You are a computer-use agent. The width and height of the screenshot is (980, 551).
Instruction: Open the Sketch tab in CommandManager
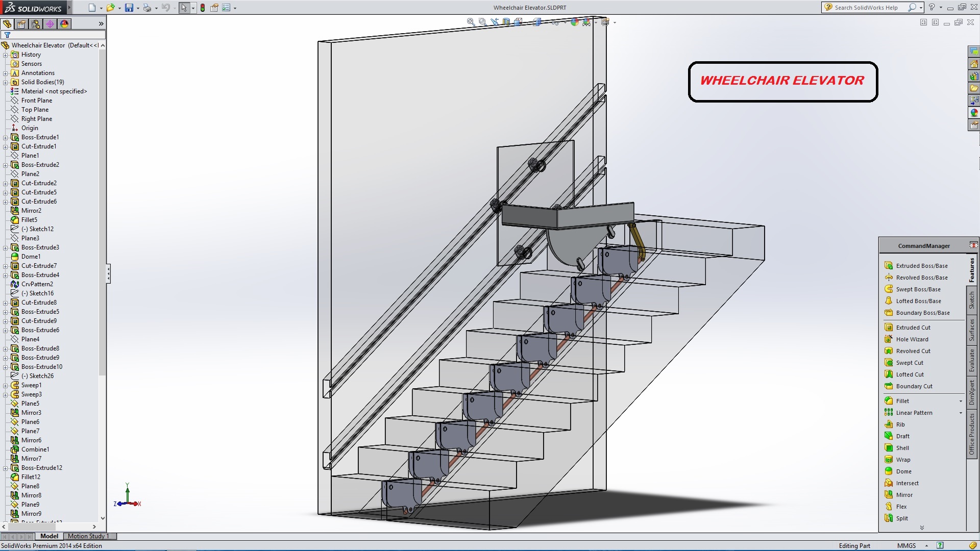(x=972, y=300)
